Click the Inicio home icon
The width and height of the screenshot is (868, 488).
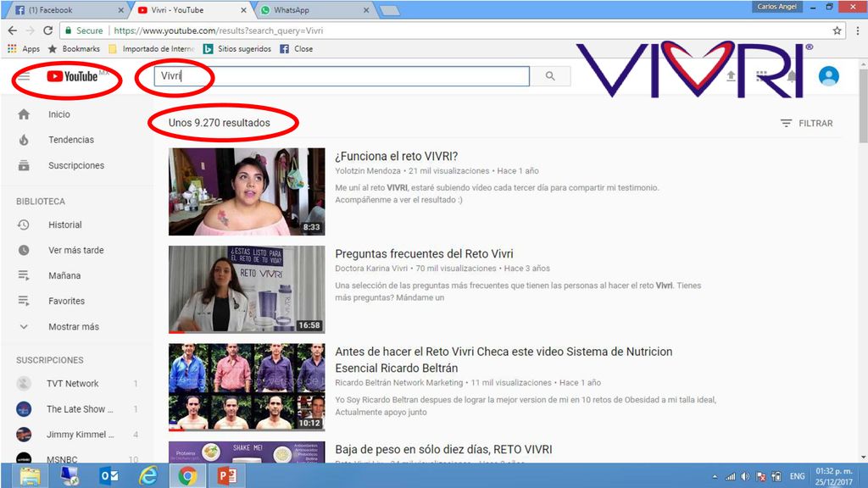24,114
